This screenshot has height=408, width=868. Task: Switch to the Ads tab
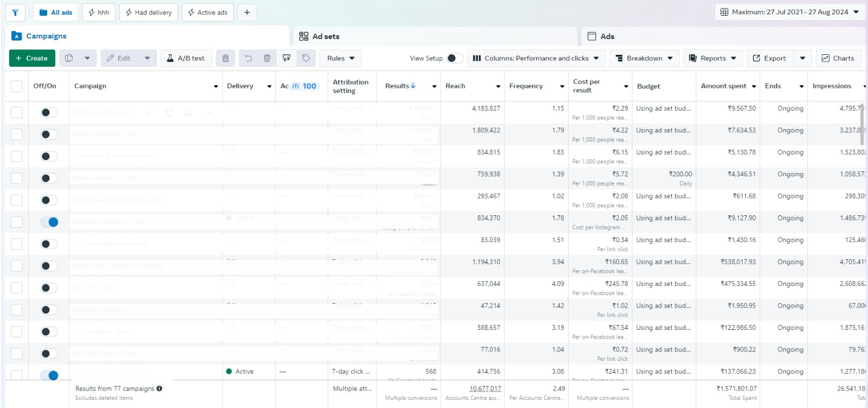607,36
